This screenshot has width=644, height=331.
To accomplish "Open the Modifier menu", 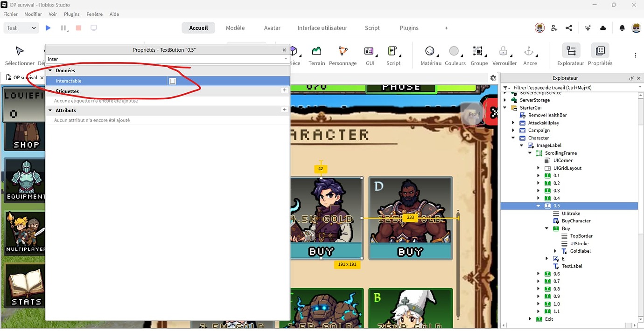I will (33, 14).
